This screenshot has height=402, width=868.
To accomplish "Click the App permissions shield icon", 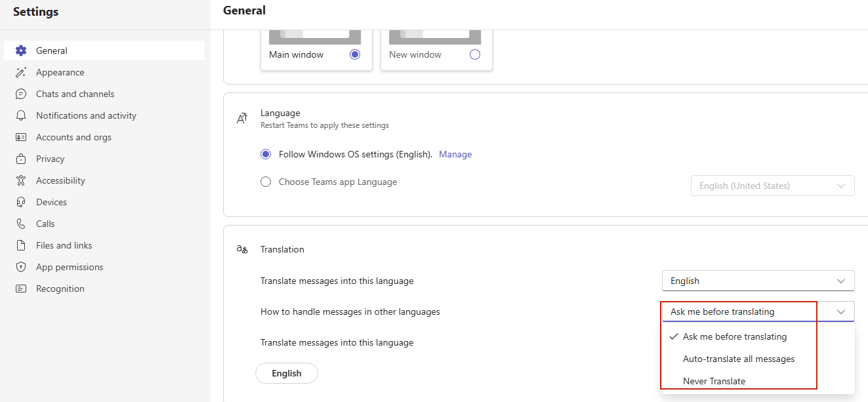I will coord(21,267).
